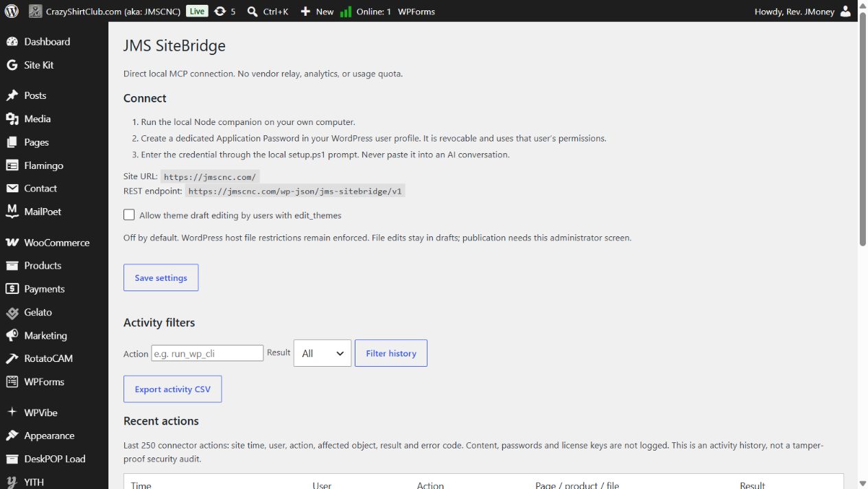Click the Flamingo icon in sidebar
The width and height of the screenshot is (868, 489).
[12, 166]
